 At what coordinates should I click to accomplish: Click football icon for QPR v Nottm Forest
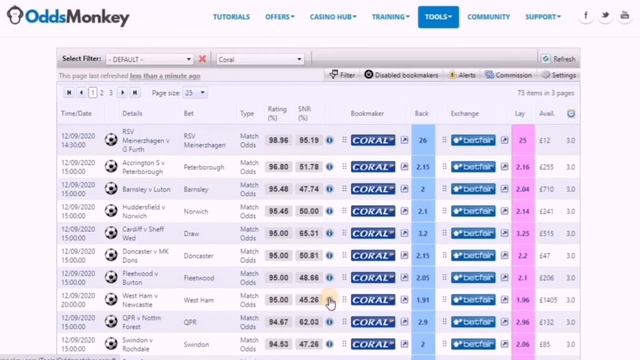click(111, 322)
